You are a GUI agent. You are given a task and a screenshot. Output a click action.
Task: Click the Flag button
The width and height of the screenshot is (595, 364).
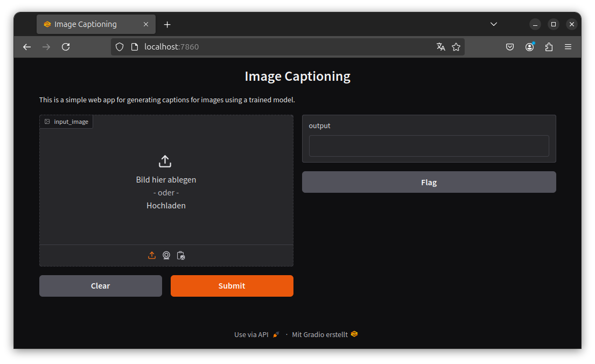(x=429, y=182)
